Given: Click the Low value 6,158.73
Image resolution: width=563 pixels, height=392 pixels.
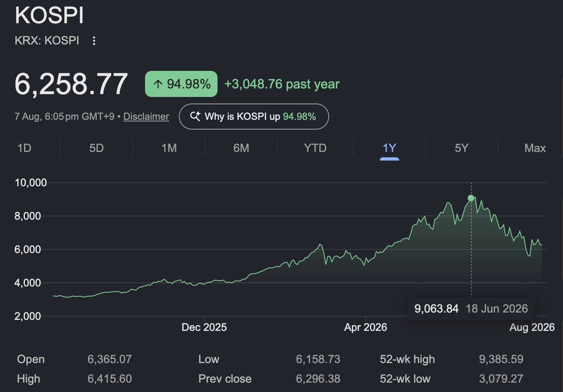Looking at the screenshot, I should [318, 359].
